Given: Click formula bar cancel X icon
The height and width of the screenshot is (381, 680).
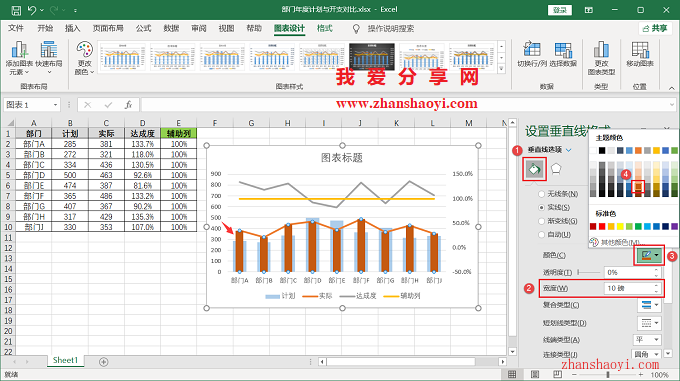Looking at the screenshot, I should [88, 105].
